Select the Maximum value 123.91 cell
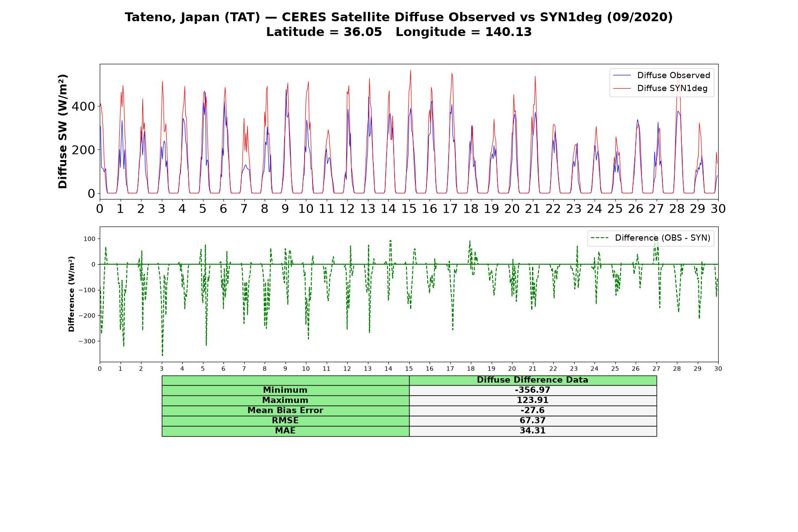This screenshot has width=798, height=532. [532, 400]
